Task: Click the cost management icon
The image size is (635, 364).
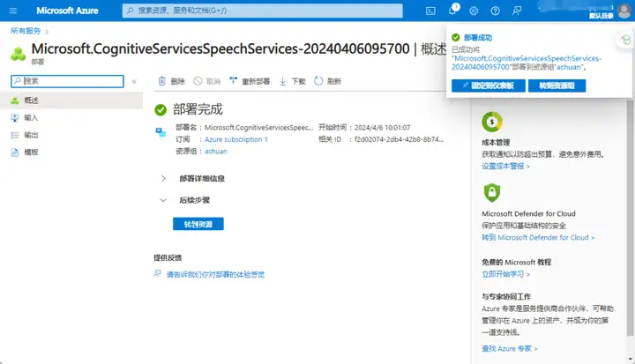Action: 492,122
